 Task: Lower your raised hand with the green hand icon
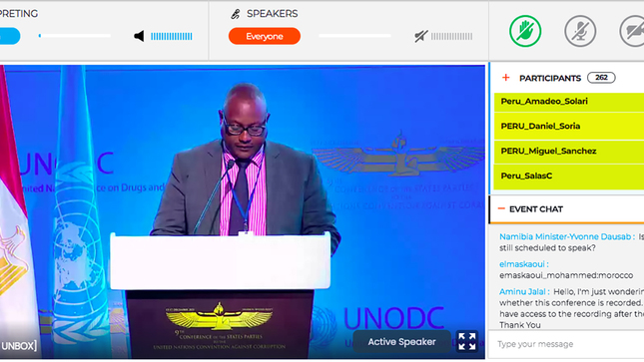pyautogui.click(x=525, y=31)
